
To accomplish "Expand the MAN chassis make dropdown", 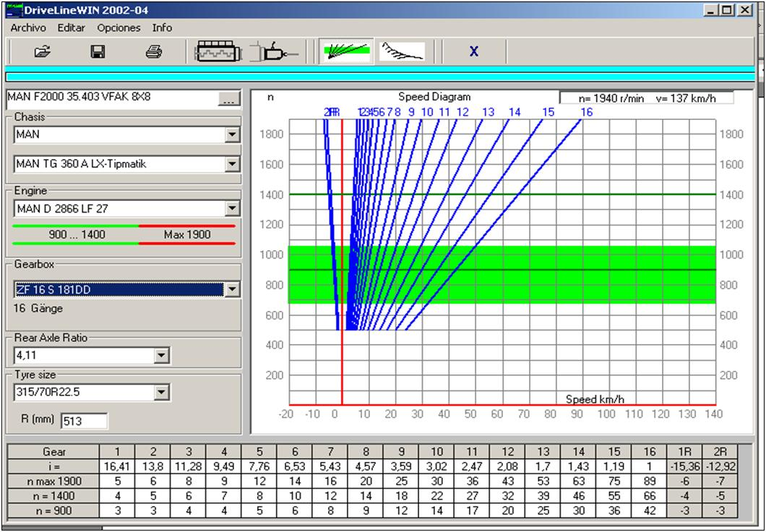I will tap(233, 134).
